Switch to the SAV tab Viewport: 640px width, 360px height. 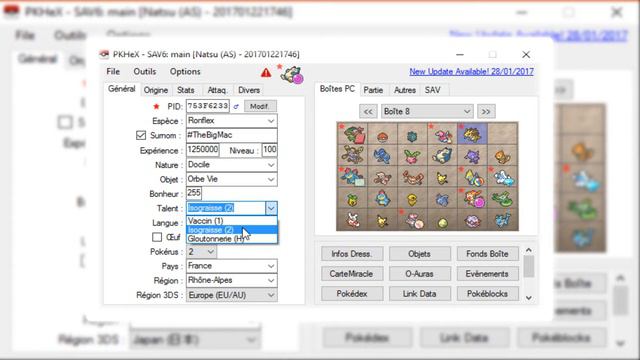433,90
